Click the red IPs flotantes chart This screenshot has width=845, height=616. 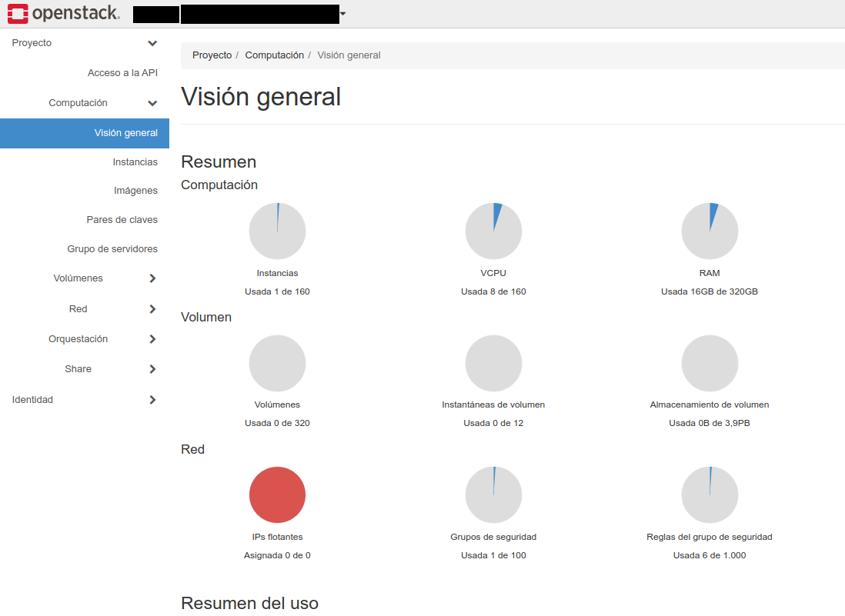click(x=277, y=494)
